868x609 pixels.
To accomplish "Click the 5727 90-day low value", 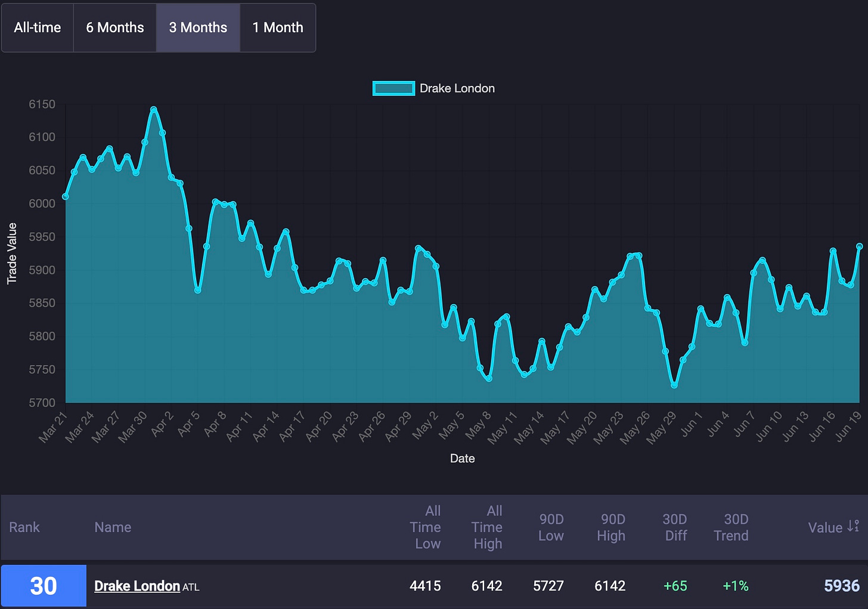I will click(548, 586).
